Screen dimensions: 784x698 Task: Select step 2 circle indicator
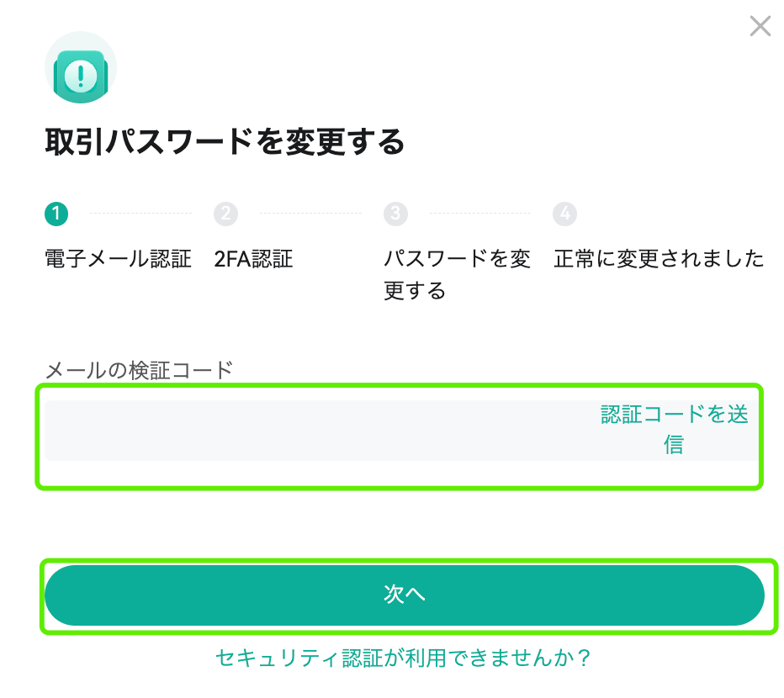[225, 214]
